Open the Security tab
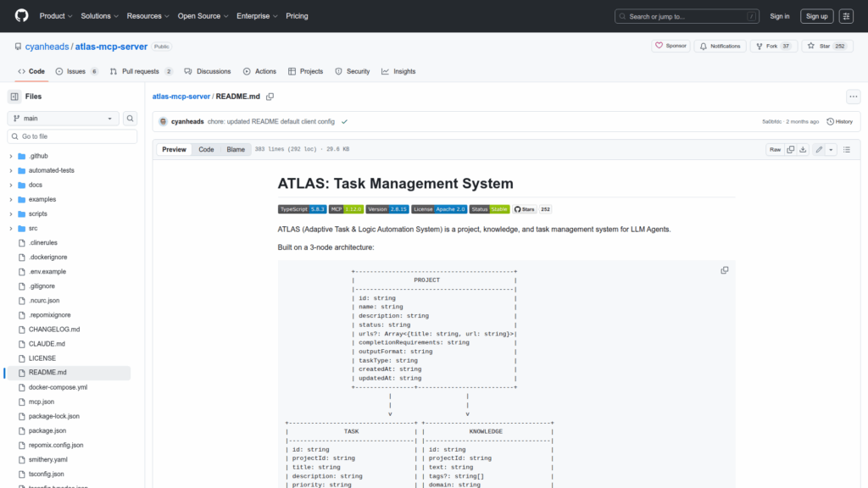The image size is (868, 488). [x=353, y=71]
